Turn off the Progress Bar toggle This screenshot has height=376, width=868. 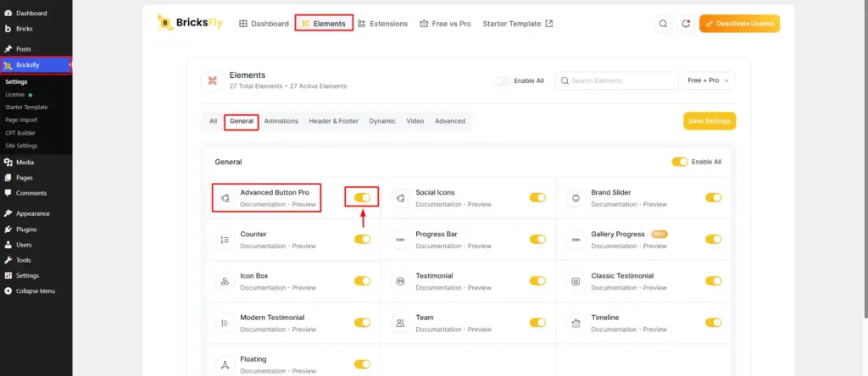pyautogui.click(x=537, y=240)
